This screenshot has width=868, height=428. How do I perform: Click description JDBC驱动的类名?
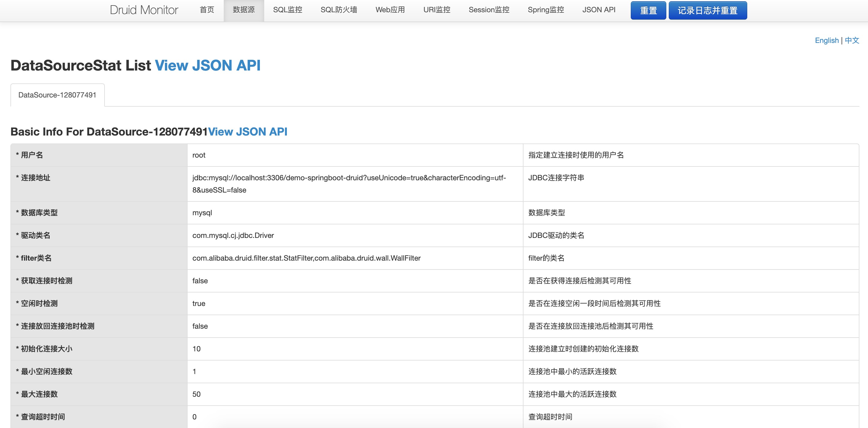556,235
